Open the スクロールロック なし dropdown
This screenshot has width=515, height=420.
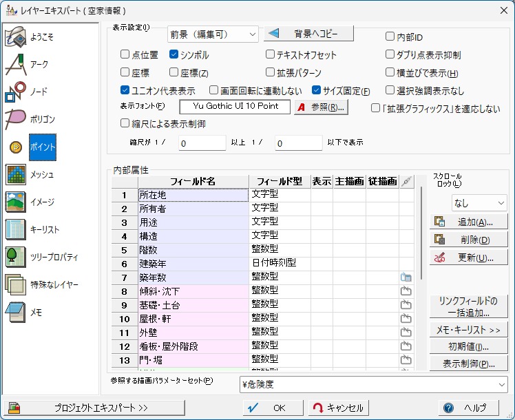tap(479, 203)
